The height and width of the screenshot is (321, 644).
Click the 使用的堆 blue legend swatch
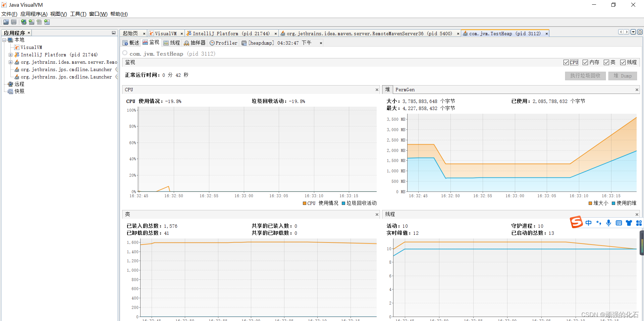pyautogui.click(x=613, y=203)
